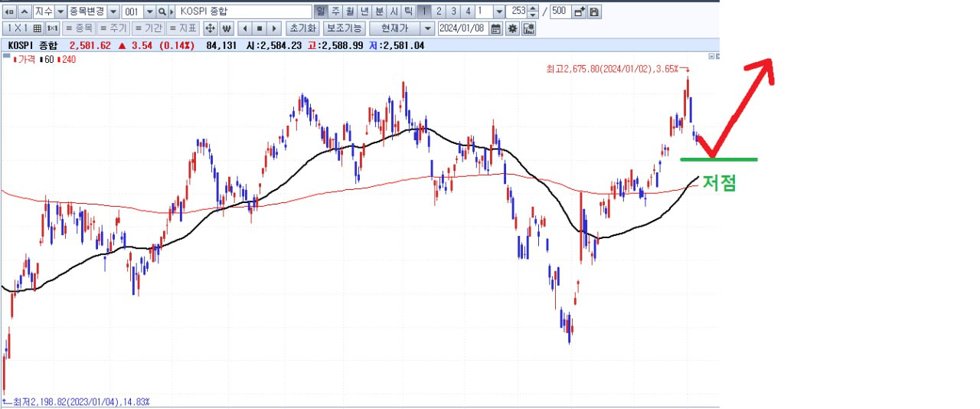Switch chart to monthly (월) period
The height and width of the screenshot is (409, 980).
click(x=350, y=11)
